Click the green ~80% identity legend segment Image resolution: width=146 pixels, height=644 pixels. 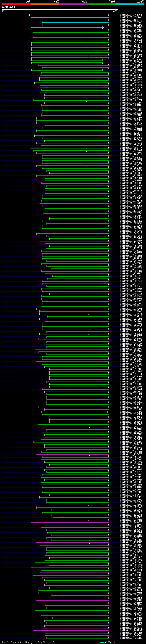(x=101, y=4)
